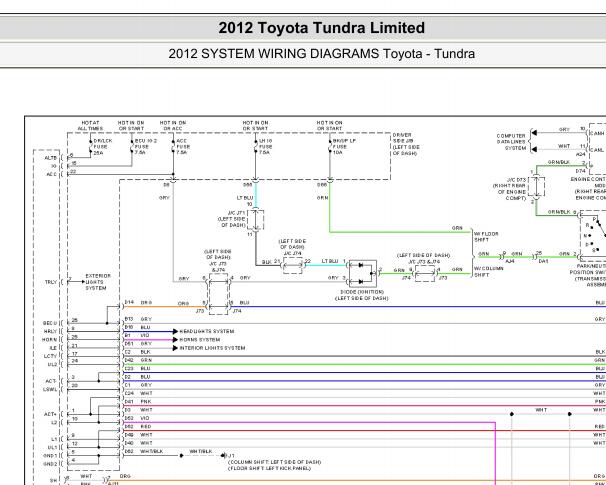The height and width of the screenshot is (485, 606).
Task: Click the 'W/ COLUMN SHIFT' label
Action: coord(489,272)
